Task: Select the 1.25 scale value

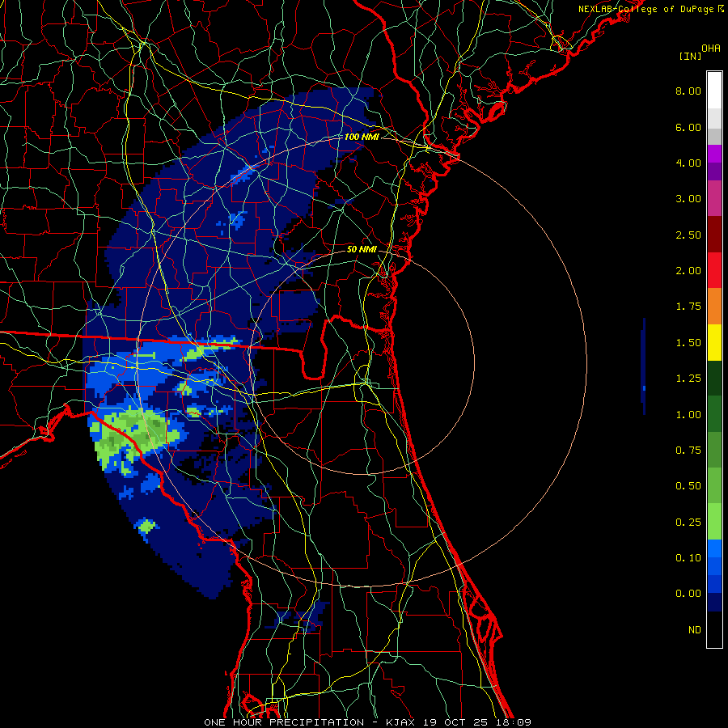Action: (x=688, y=379)
